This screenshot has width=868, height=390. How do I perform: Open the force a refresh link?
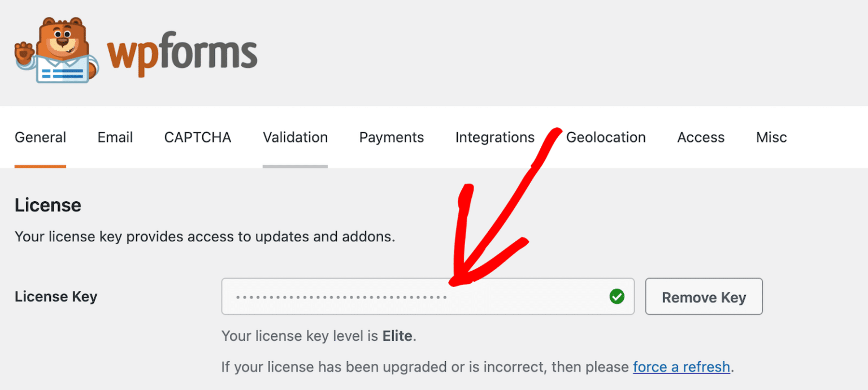[x=681, y=367]
